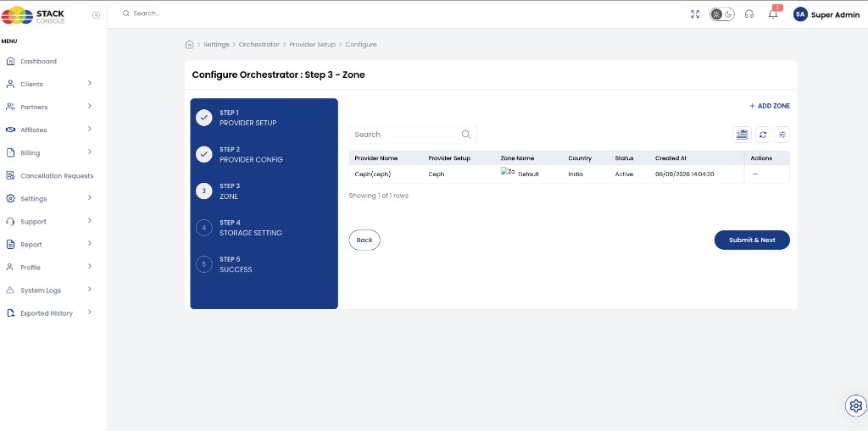The height and width of the screenshot is (431, 868).
Task: Click the zone table search magnifier icon
Action: (x=466, y=135)
